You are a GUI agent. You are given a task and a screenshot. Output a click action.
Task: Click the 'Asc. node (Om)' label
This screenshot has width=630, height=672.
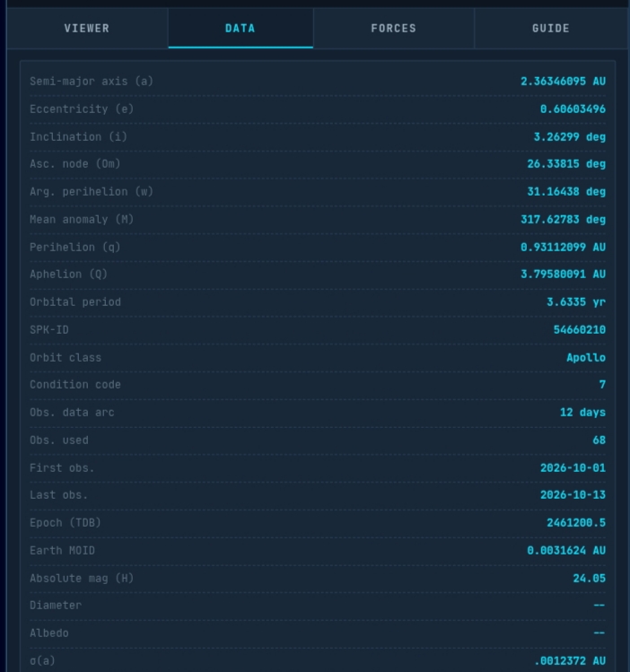click(x=75, y=164)
